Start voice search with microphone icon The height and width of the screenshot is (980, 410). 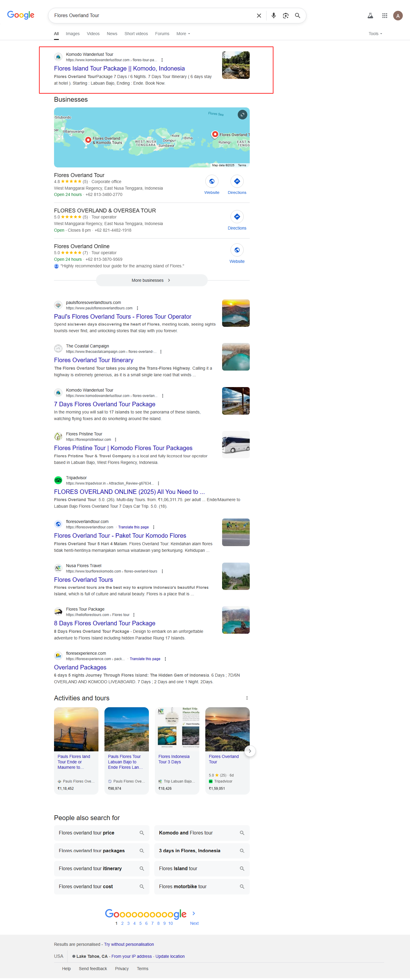point(273,16)
